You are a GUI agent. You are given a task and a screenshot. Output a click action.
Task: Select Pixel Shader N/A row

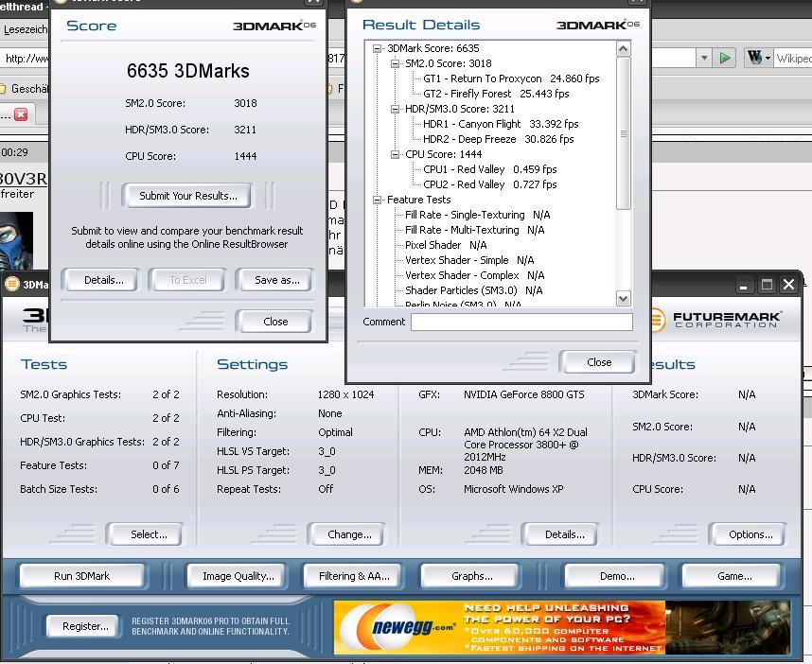tap(446, 245)
